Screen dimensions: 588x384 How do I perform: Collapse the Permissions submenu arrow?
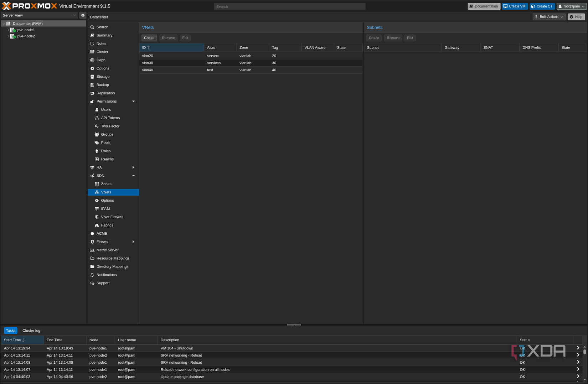134,102
